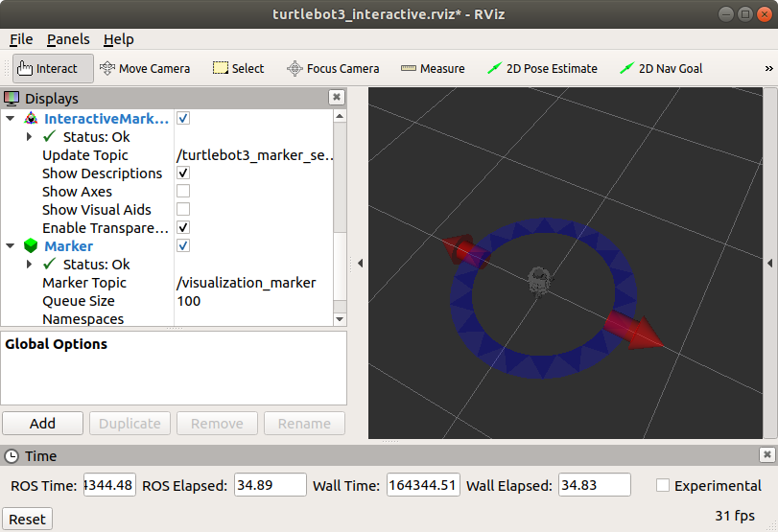
Task: Click Global Options description heading
Action: [x=56, y=344]
